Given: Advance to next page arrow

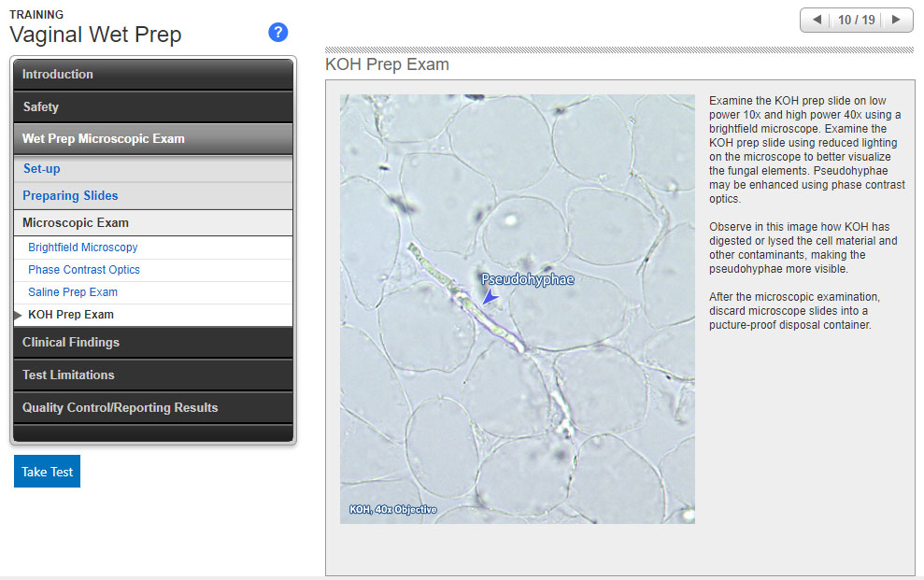Looking at the screenshot, I should click(x=896, y=20).
